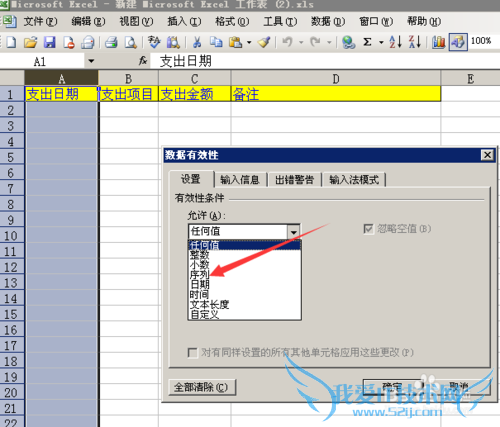Select cell 支出金额 in row 1
500x427 pixels.
click(195, 94)
